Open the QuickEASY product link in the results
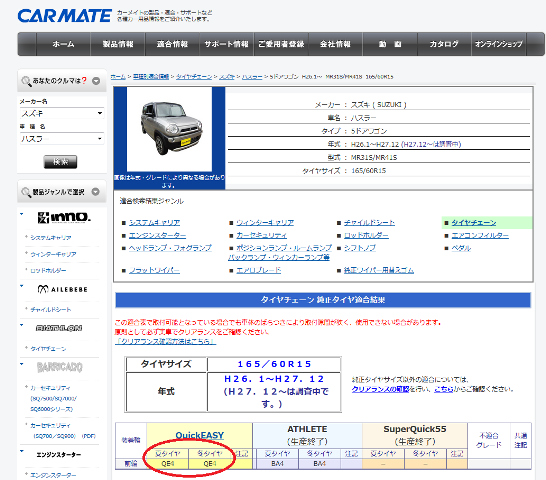Viewport: 546px width, 480px height. 200,435
